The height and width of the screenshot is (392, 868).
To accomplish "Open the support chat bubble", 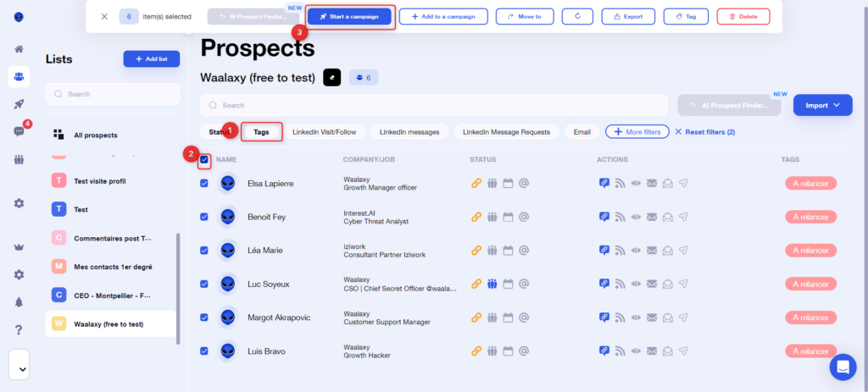I will [x=843, y=367].
